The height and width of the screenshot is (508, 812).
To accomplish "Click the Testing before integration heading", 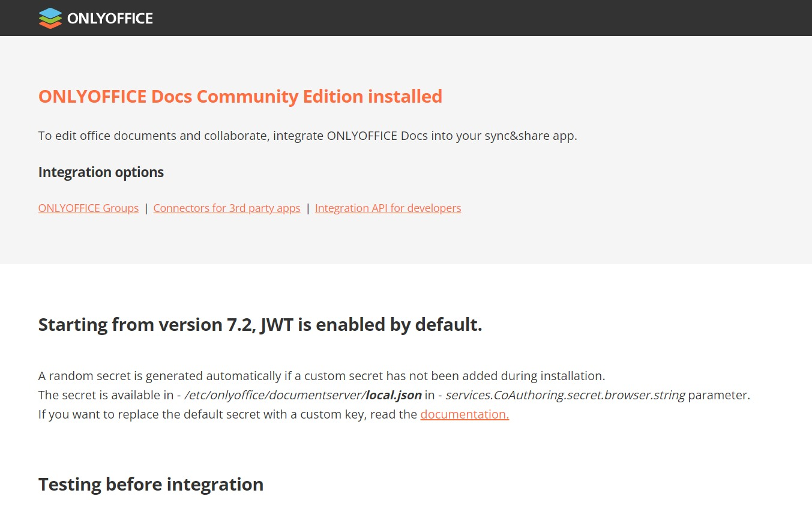I will coord(151,485).
